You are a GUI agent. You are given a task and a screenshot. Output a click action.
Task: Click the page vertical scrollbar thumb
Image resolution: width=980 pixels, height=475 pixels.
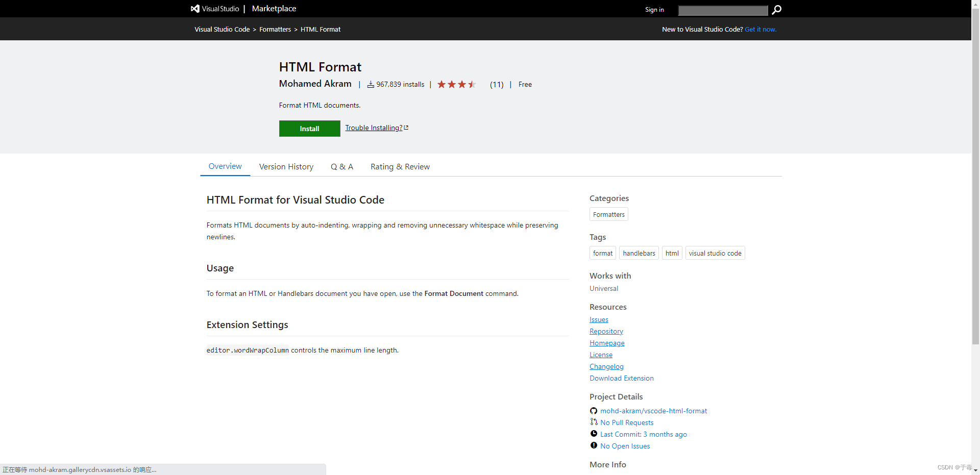coord(975,176)
